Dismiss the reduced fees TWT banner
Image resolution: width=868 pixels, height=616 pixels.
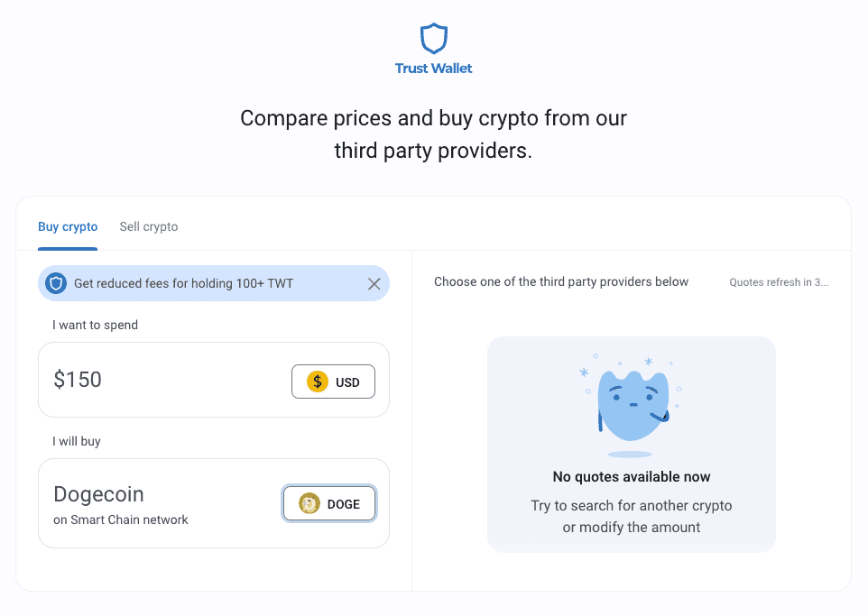[x=374, y=284]
